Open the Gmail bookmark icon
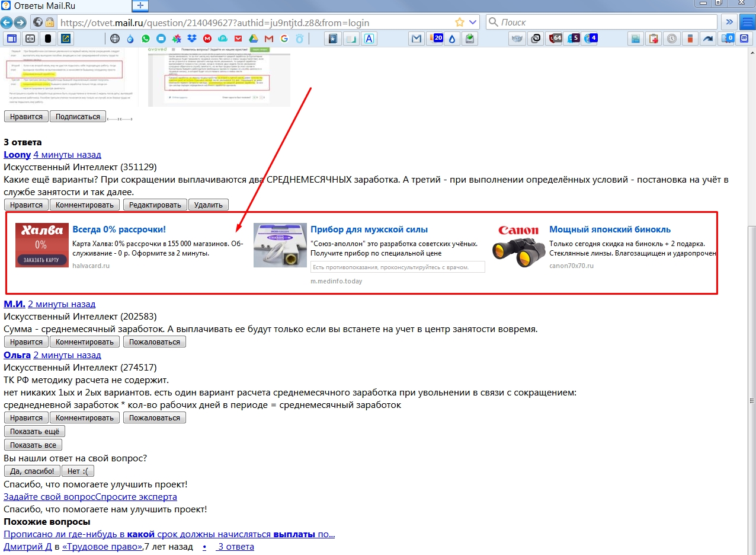Image resolution: width=756 pixels, height=555 pixels. pyautogui.click(x=270, y=39)
